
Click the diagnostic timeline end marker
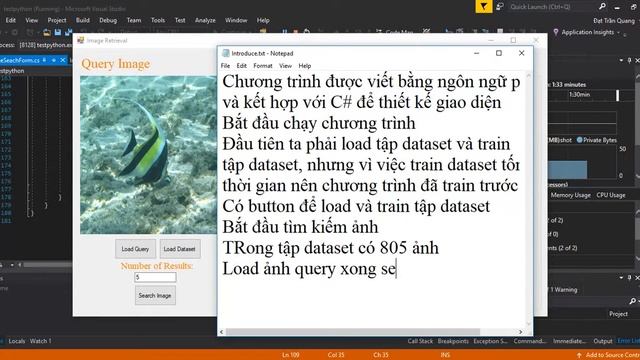click(x=618, y=95)
